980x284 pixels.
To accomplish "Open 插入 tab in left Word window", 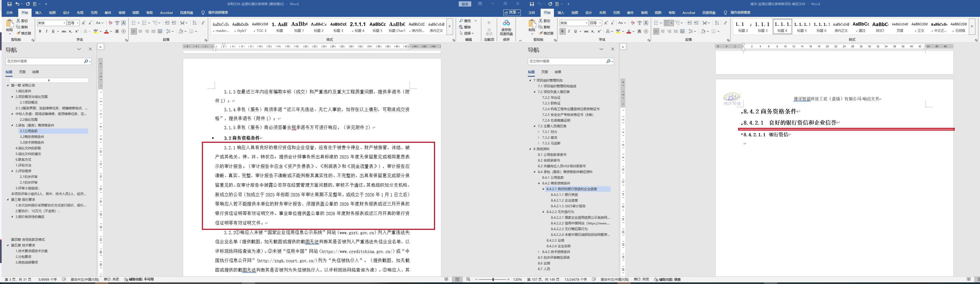I will [x=38, y=13].
